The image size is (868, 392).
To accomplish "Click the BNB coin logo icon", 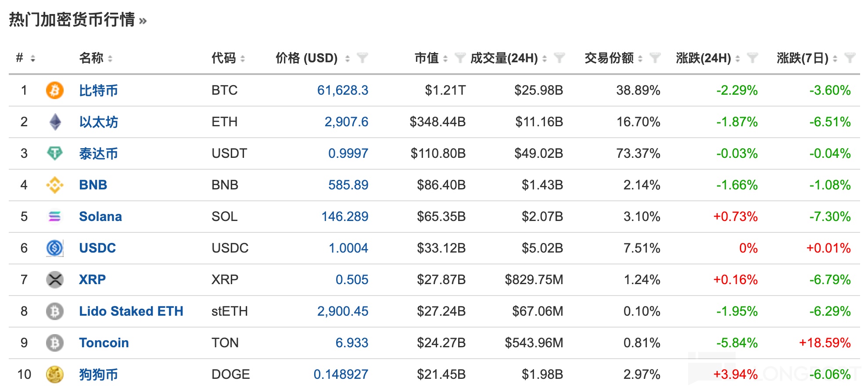I will pyautogui.click(x=55, y=185).
